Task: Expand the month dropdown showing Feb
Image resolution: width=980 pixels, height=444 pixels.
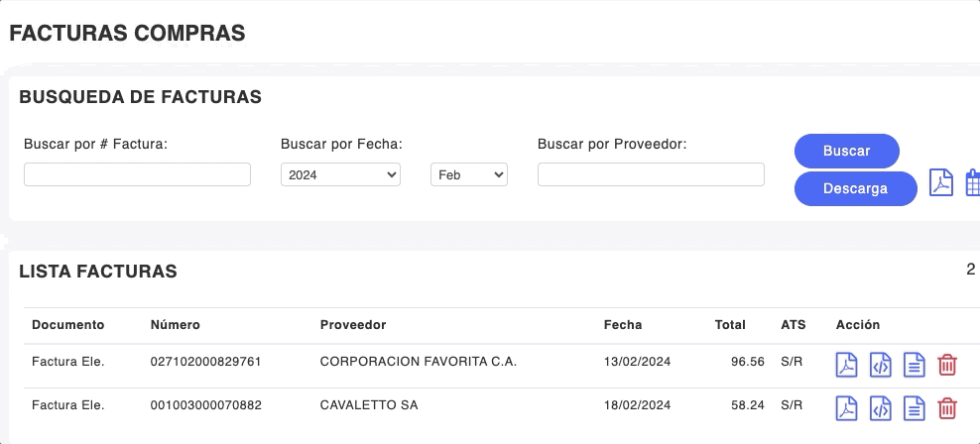Action: [x=468, y=174]
